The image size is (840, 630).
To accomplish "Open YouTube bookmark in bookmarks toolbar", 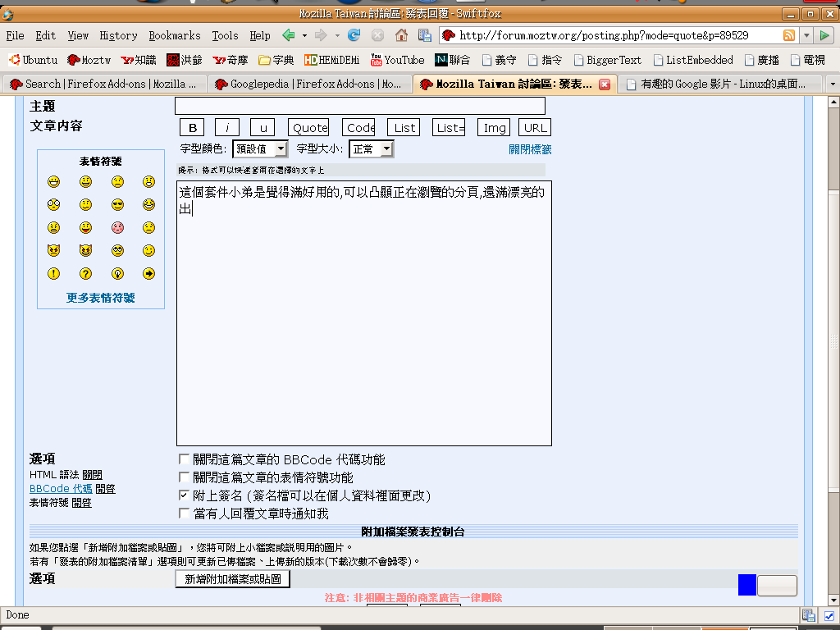I will [x=397, y=60].
